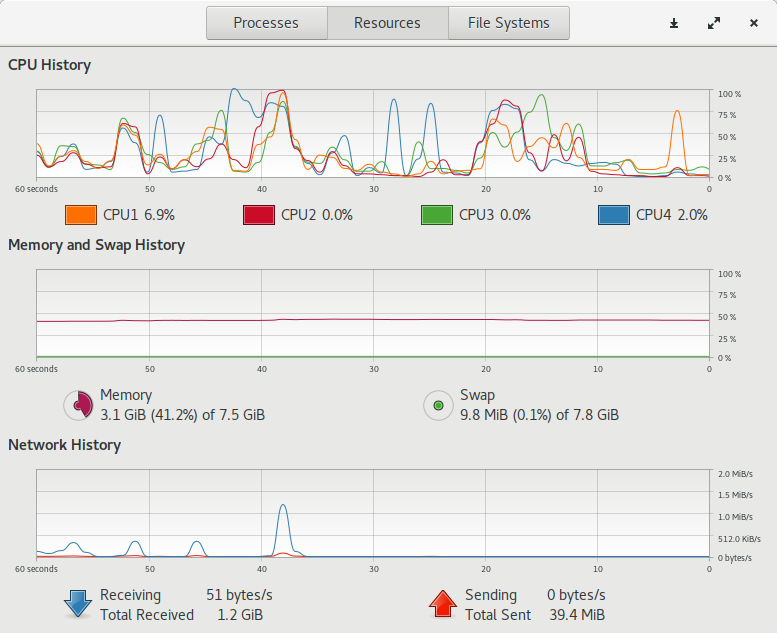Click the fullscreen expand arrows icon
Viewport: 777px width, 633px height.
click(x=714, y=23)
